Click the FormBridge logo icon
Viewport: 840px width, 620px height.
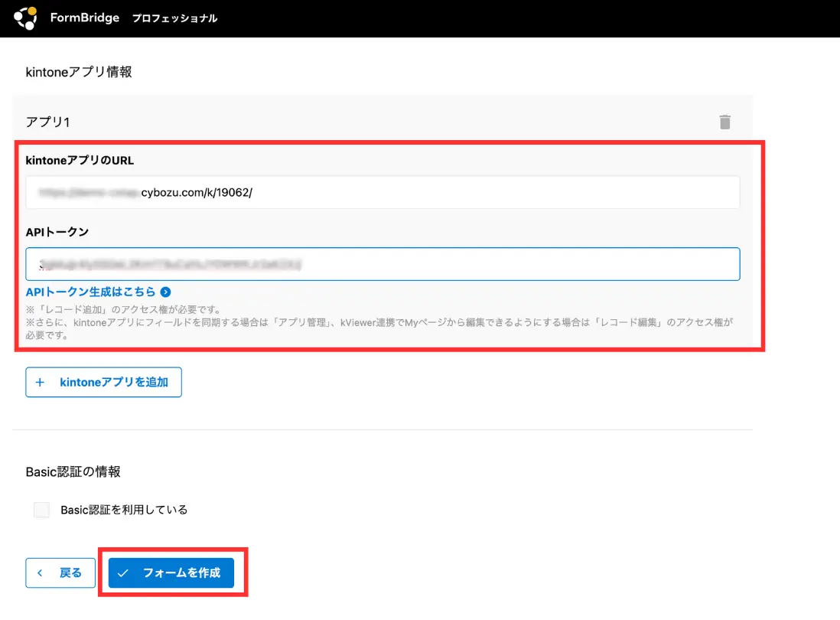point(25,18)
